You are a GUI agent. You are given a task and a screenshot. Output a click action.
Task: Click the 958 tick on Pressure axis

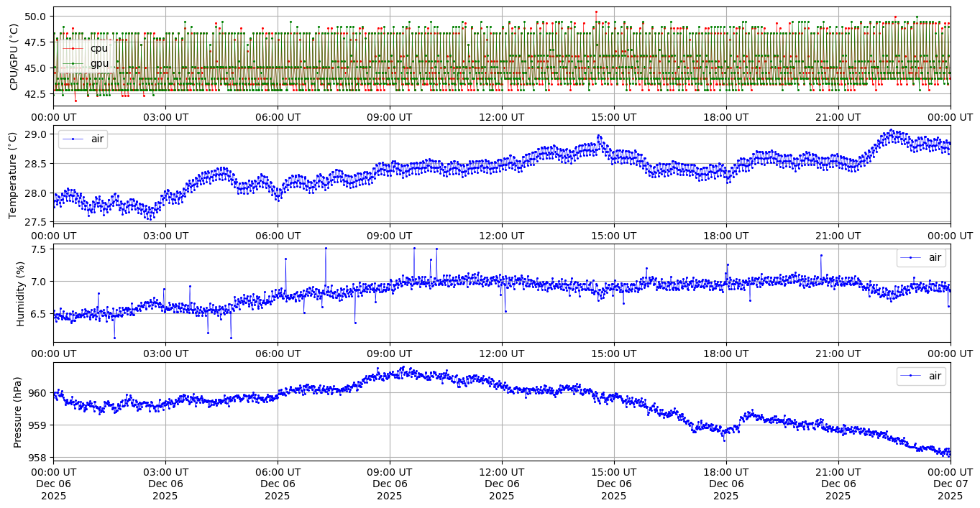pos(38,458)
